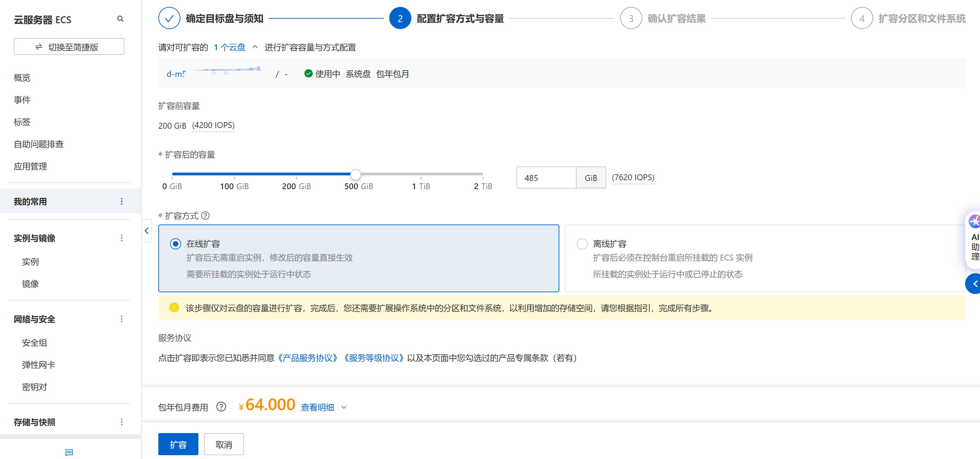Image resolution: width=980 pixels, height=459 pixels.
Task: Open 概览 in the sidebar
Action: click(x=22, y=77)
